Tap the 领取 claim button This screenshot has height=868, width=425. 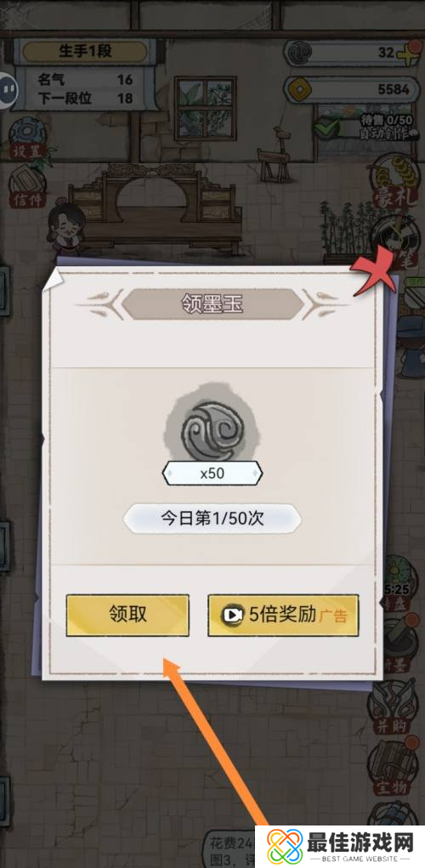pyautogui.click(x=127, y=615)
